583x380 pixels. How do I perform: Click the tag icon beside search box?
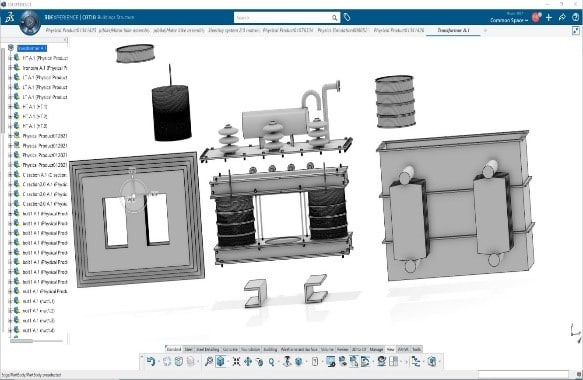pyautogui.click(x=347, y=17)
